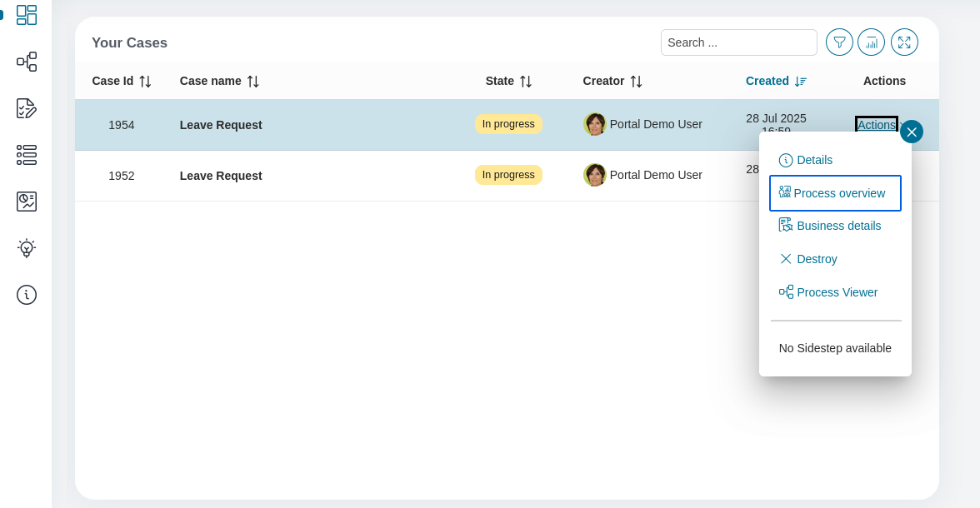The width and height of the screenshot is (980, 508).
Task: Click inside the Search field
Action: (x=739, y=42)
